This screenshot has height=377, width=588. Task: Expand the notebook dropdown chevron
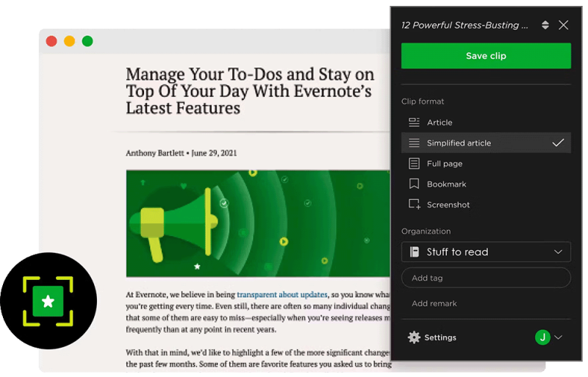coord(558,252)
